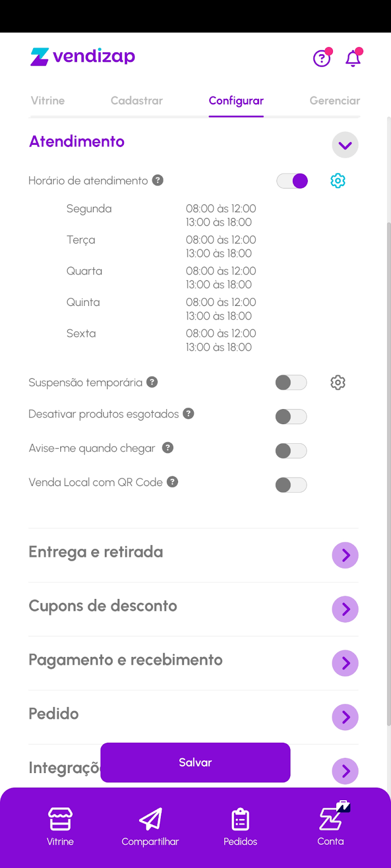Viewport: 391px width, 868px height.
Task: Open the notifications bell icon
Action: [x=353, y=58]
